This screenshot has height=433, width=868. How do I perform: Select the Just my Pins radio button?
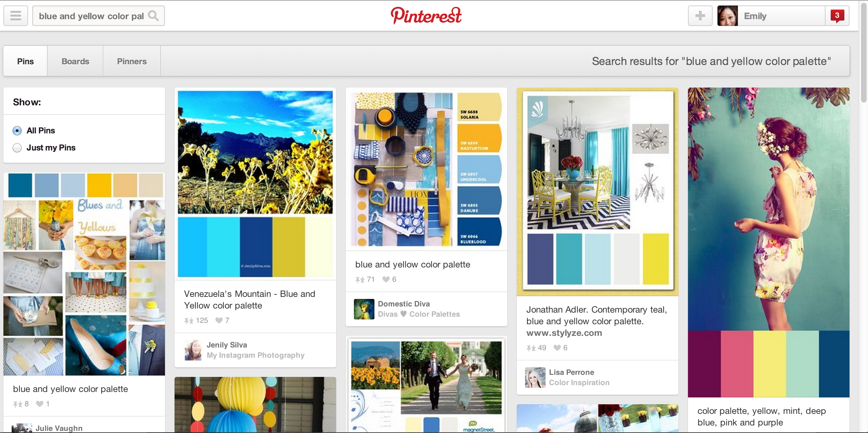[x=17, y=148]
